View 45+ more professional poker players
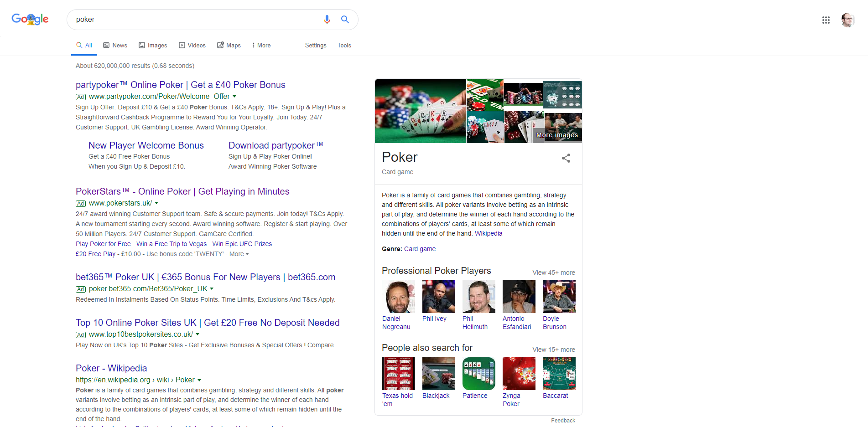 [x=553, y=272]
